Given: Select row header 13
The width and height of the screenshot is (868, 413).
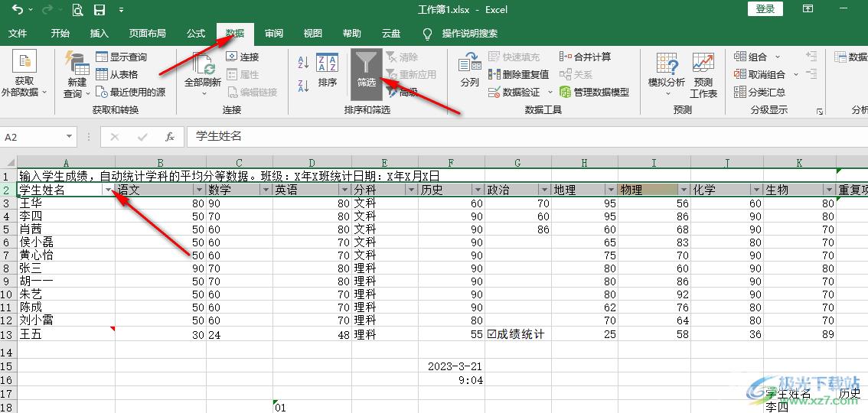Looking at the screenshot, I should pos(8,334).
